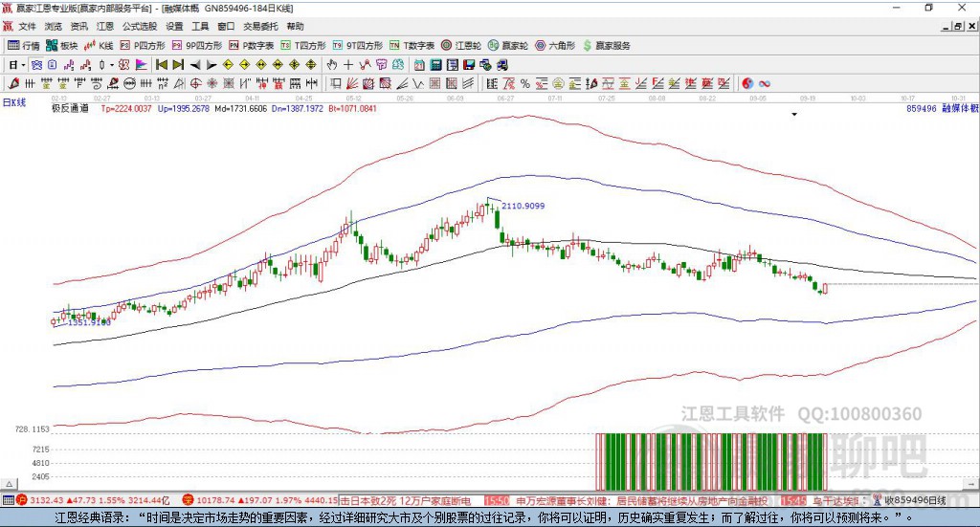
Task: Open the 9P四方形 tool
Action: click(197, 46)
